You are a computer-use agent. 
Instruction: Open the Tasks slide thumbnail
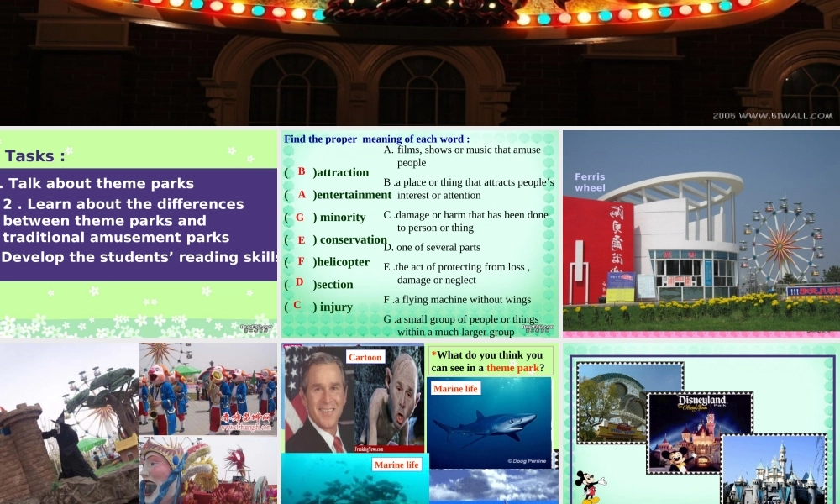click(139, 234)
